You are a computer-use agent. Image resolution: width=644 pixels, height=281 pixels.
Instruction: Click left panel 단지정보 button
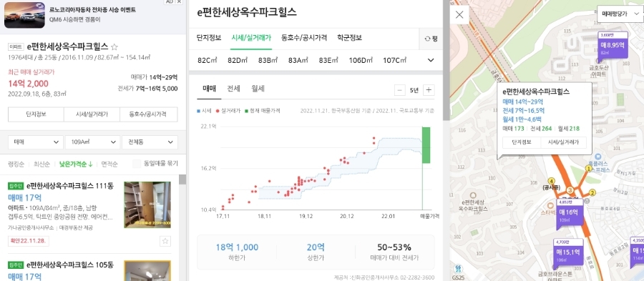(36, 115)
